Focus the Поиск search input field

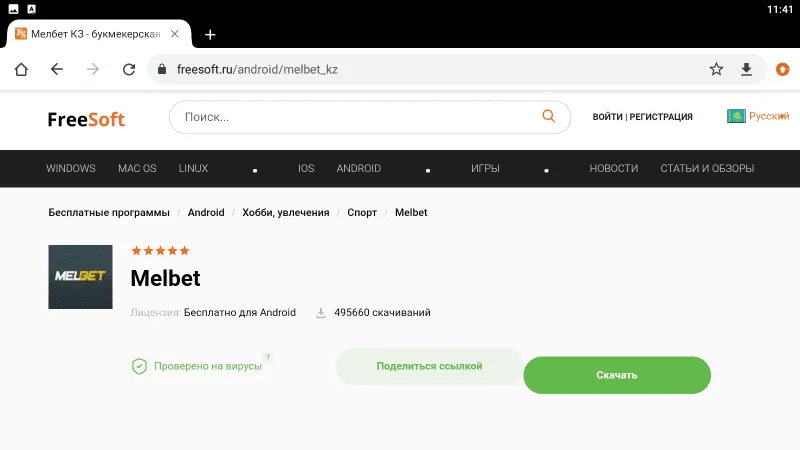click(x=360, y=117)
